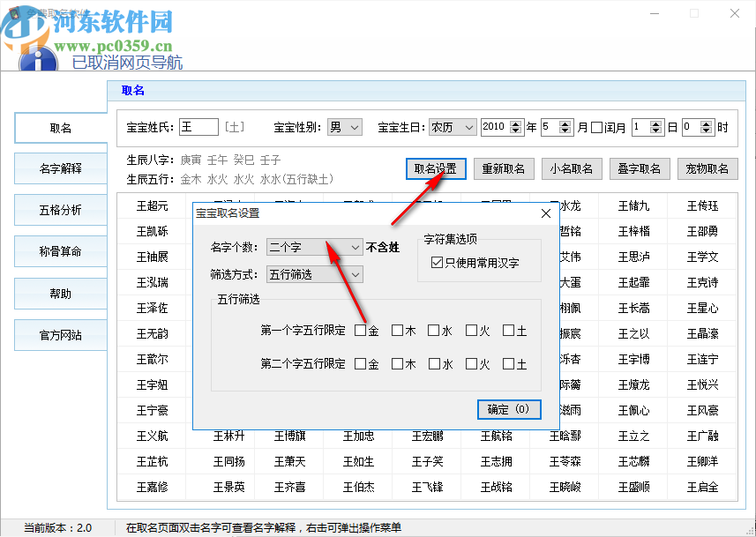Viewport: 756px width, 537px height.
Task: Enable 只使用常用汉字 option
Action: [437, 261]
